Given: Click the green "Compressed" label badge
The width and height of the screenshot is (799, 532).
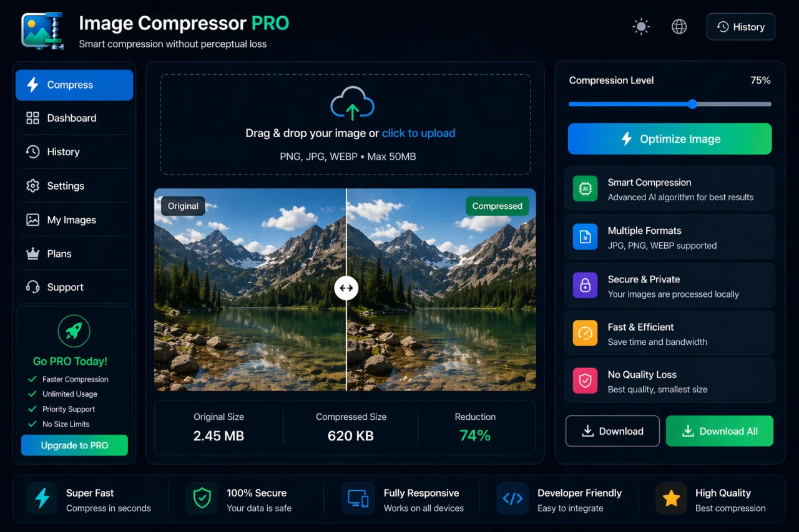Looking at the screenshot, I should [498, 206].
